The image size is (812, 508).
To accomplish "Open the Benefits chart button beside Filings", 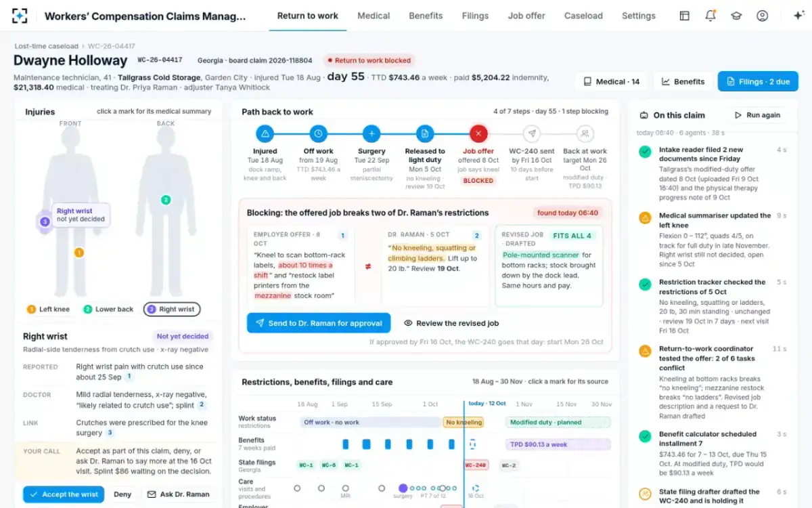I will coord(683,81).
